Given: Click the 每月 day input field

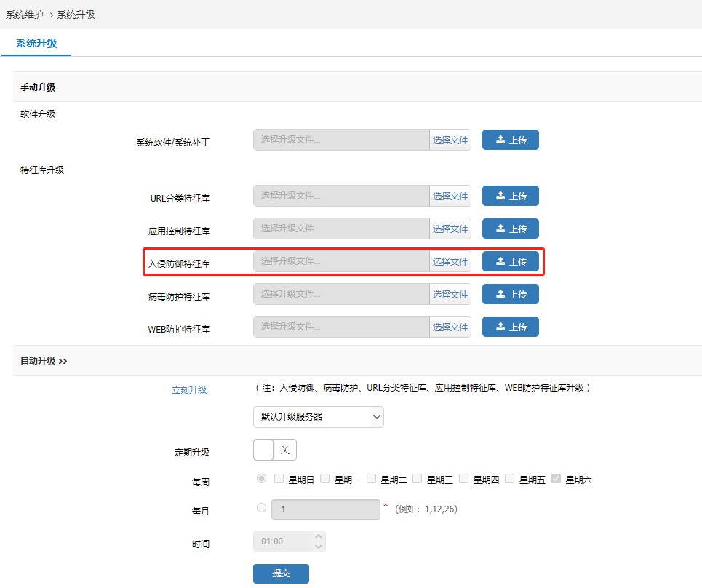Looking at the screenshot, I should [x=325, y=509].
